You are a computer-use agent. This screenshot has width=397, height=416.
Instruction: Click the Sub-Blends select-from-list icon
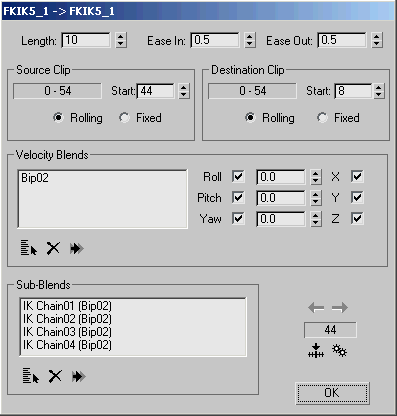31,376
